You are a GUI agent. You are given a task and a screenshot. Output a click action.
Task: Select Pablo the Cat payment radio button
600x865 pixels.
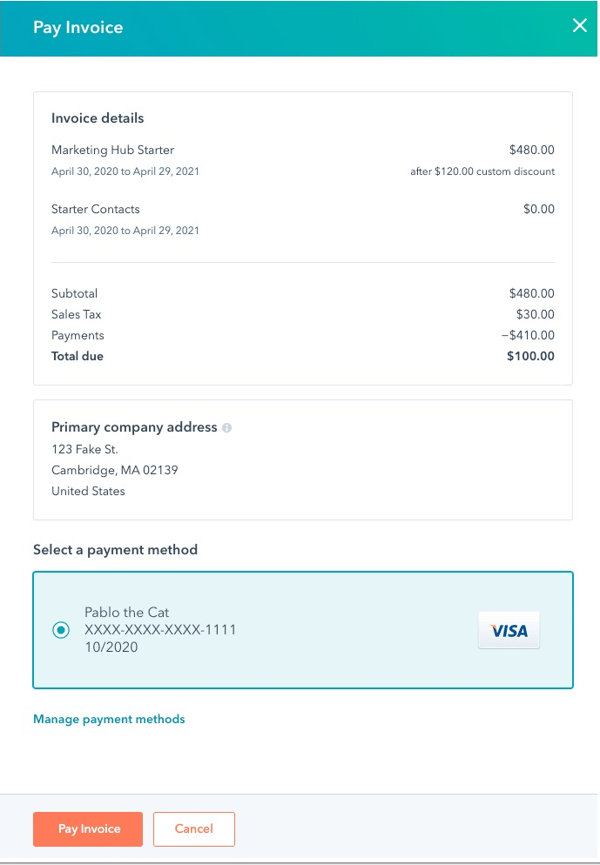tap(61, 630)
